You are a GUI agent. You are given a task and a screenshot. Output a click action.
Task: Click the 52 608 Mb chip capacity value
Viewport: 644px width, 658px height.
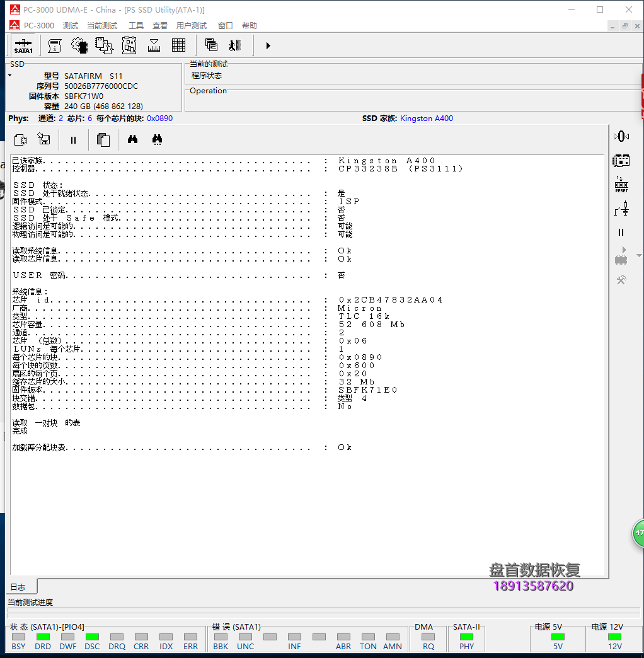[372, 325]
